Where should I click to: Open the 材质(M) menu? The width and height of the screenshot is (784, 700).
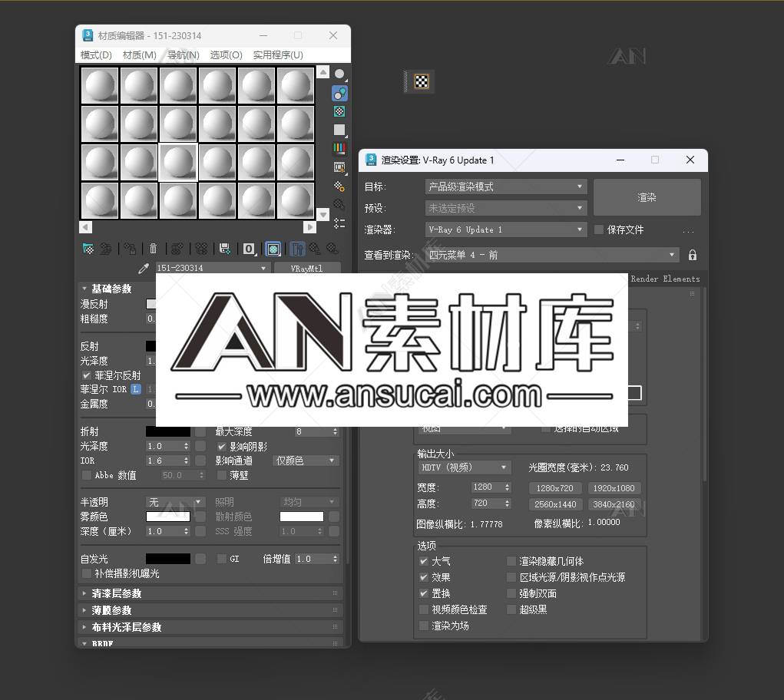[x=140, y=55]
